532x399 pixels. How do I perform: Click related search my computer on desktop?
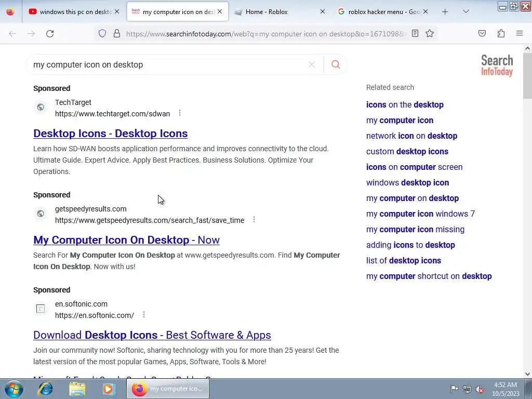412,198
